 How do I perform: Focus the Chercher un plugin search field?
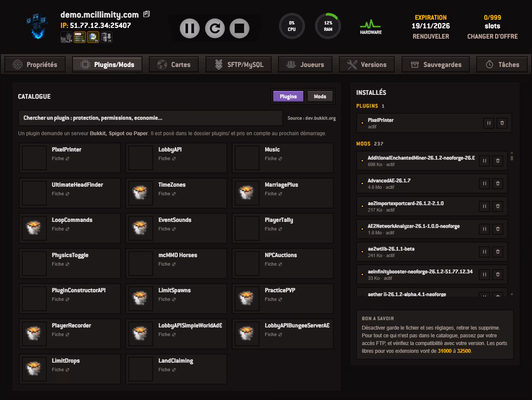point(151,118)
